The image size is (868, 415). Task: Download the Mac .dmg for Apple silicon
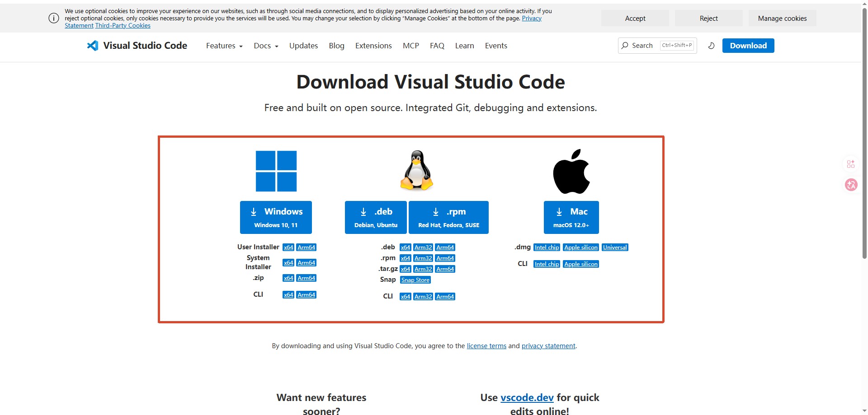(581, 247)
